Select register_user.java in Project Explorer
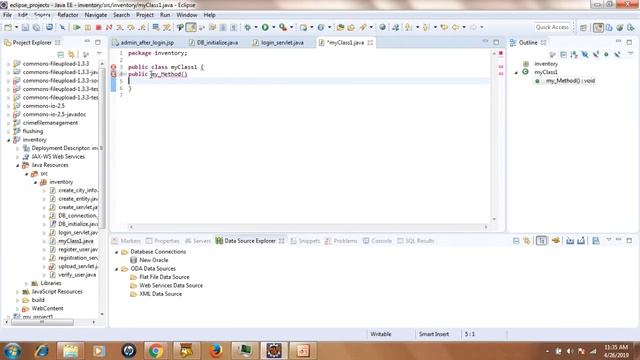The height and width of the screenshot is (360, 640). coord(74,249)
